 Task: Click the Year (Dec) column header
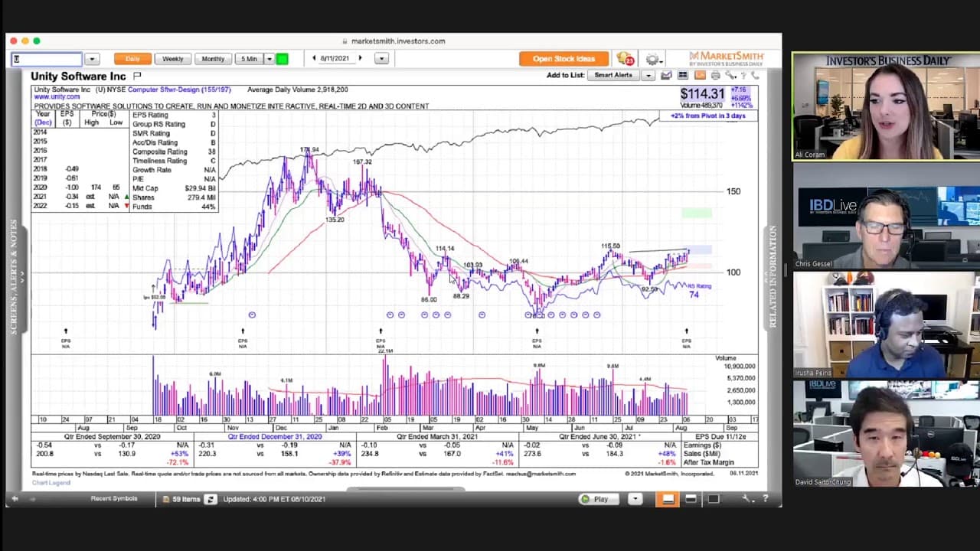click(x=43, y=119)
